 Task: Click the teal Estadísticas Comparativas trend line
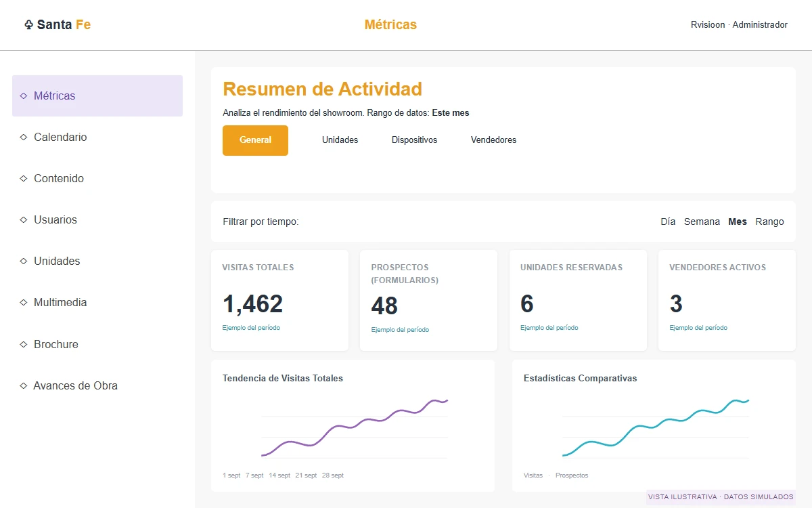click(x=656, y=427)
